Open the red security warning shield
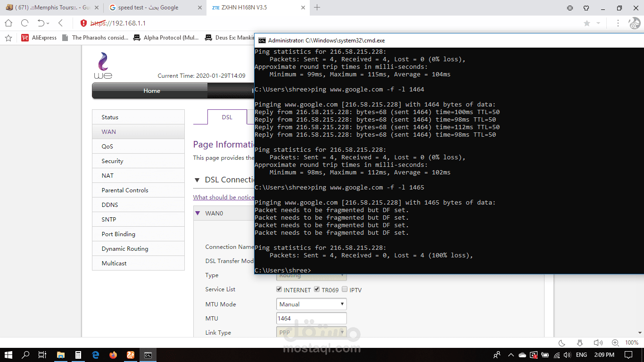This screenshot has height=362, width=644. (83, 23)
